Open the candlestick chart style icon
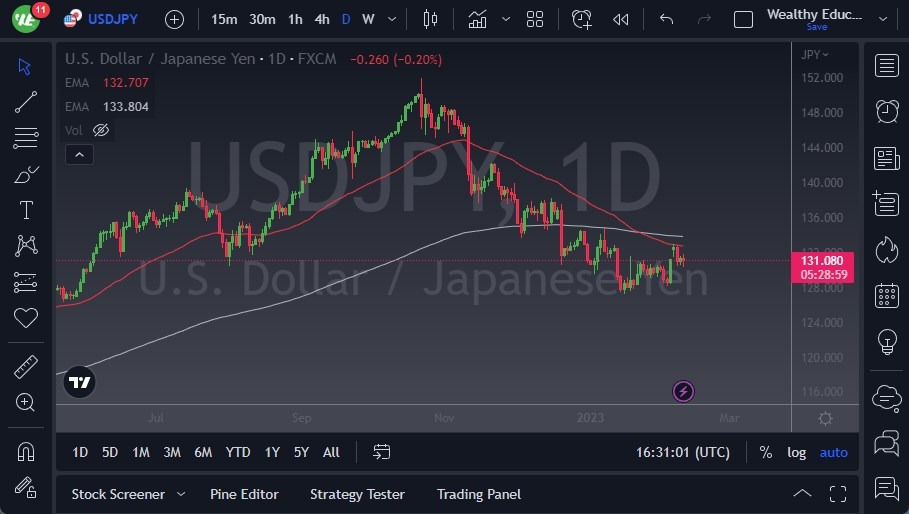 [x=431, y=19]
